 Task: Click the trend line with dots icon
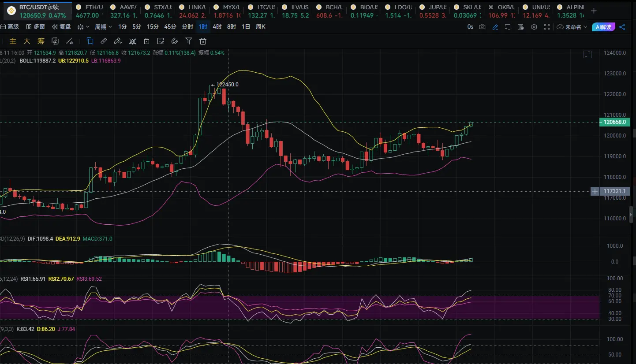pos(69,41)
